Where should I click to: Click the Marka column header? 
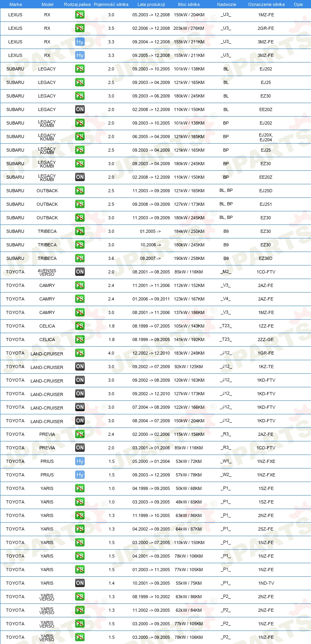click(x=16, y=4)
